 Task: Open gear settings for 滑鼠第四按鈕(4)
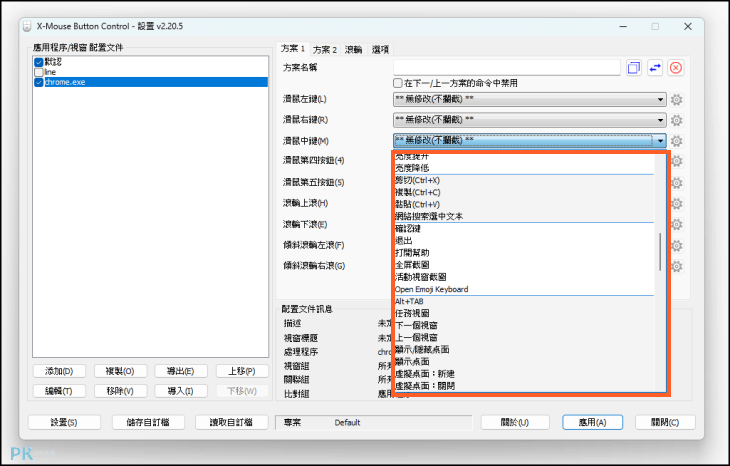676,161
